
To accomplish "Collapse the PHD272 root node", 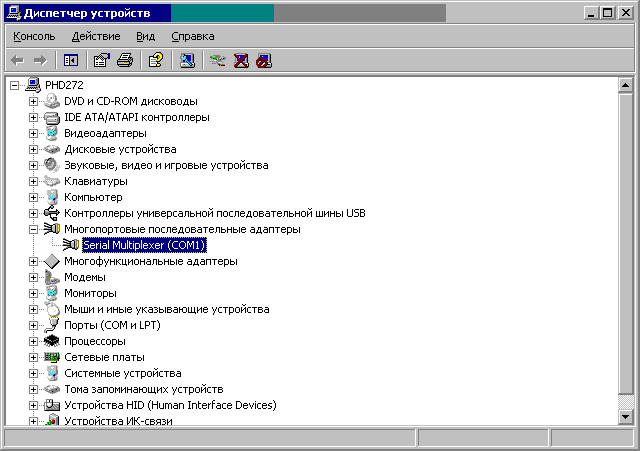I will pyautogui.click(x=15, y=85).
